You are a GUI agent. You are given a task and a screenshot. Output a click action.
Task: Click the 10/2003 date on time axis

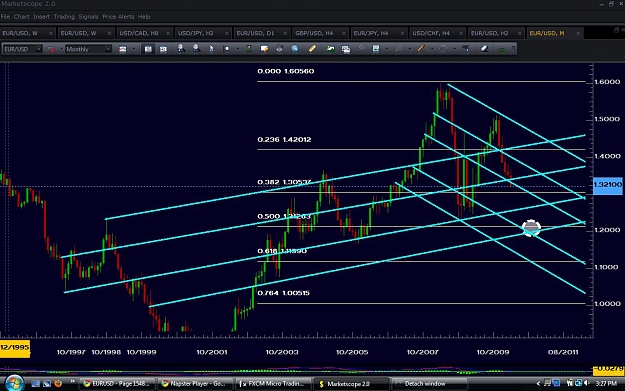tap(282, 352)
